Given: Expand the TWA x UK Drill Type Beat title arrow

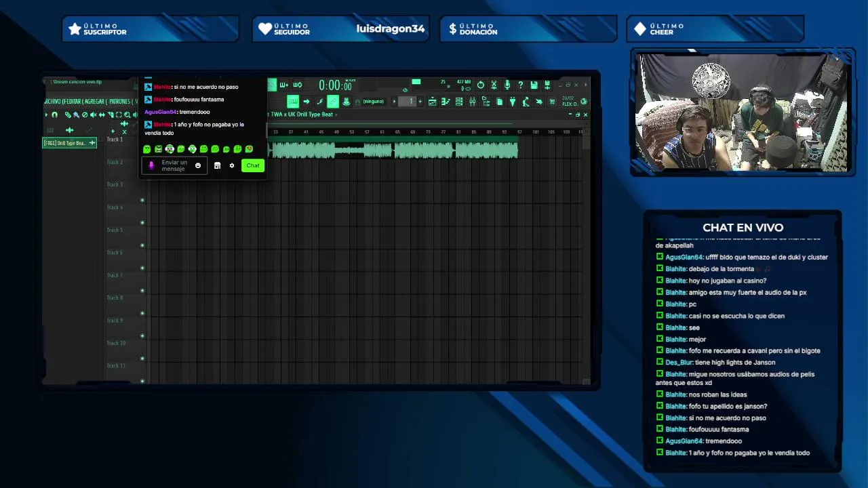Looking at the screenshot, I should [x=336, y=114].
